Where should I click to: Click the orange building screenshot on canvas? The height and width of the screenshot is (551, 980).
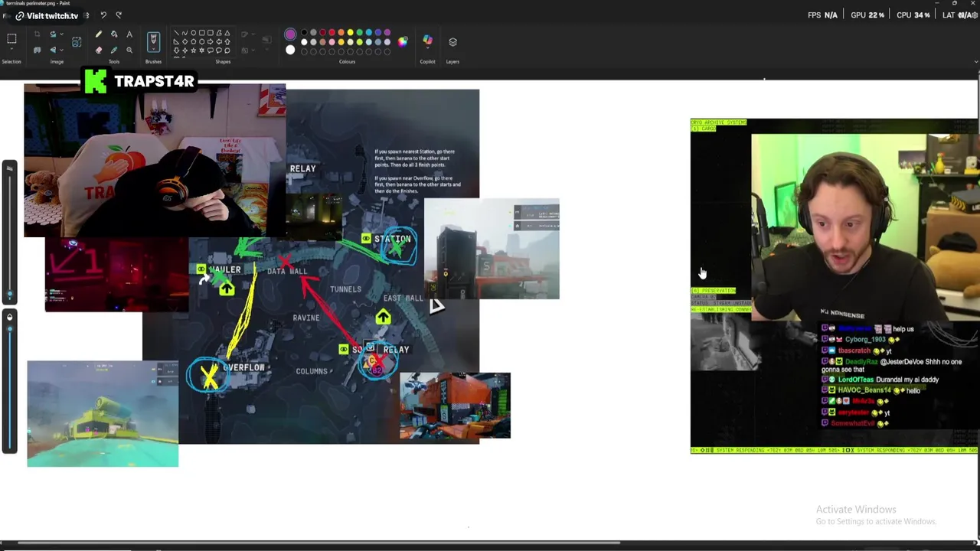455,406
